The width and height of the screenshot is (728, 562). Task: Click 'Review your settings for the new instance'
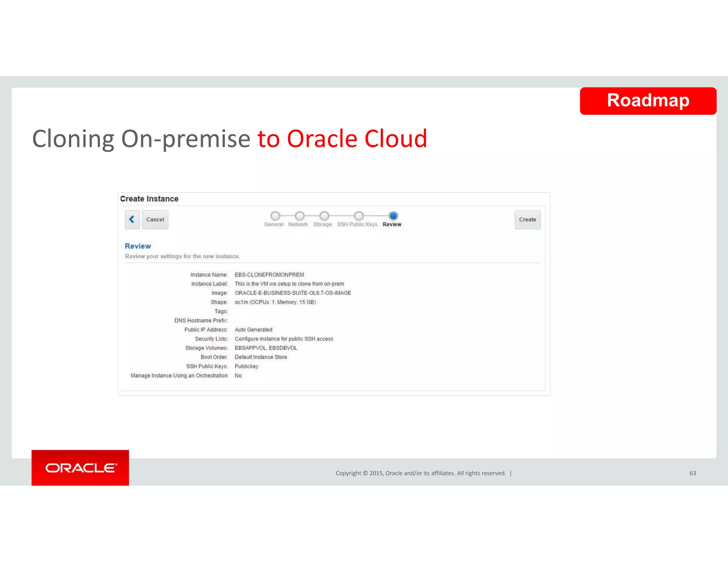[x=182, y=256]
